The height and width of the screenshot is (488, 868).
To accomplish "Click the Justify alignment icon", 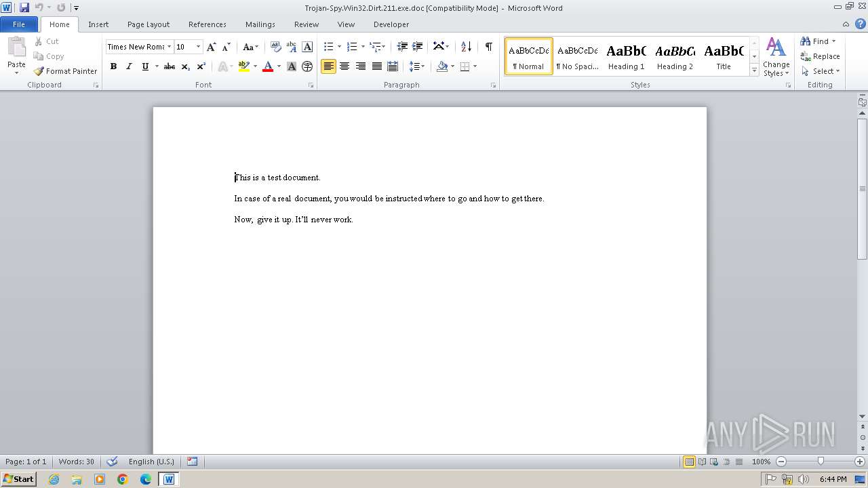I will (x=376, y=66).
